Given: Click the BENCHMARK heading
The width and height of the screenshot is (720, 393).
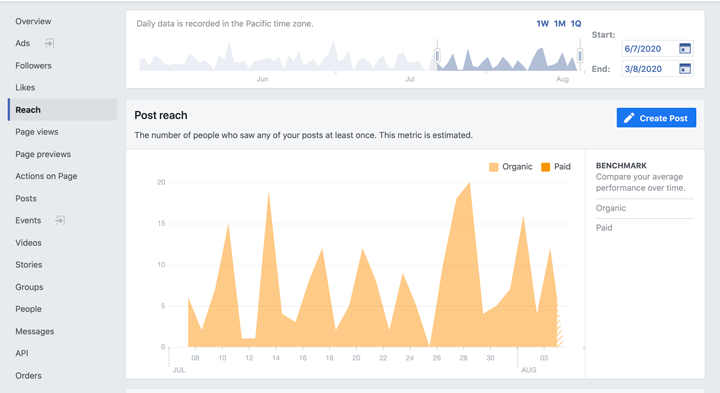Looking at the screenshot, I should [x=621, y=165].
